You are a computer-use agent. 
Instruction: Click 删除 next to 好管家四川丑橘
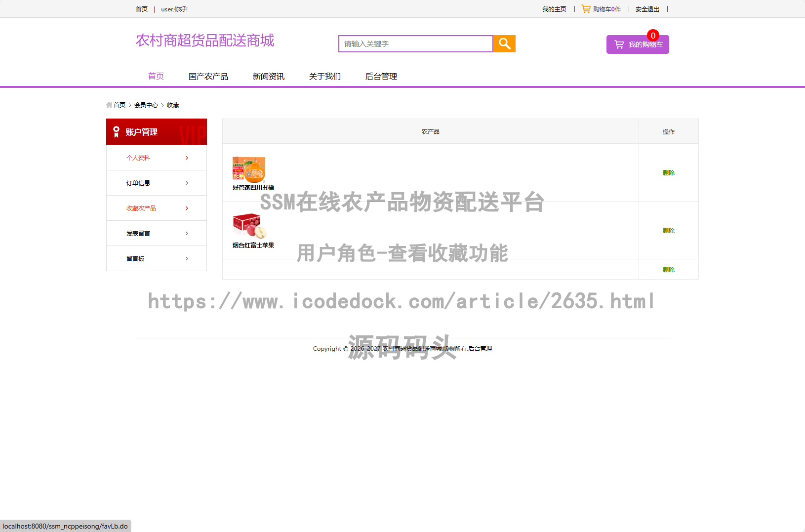[x=668, y=173]
